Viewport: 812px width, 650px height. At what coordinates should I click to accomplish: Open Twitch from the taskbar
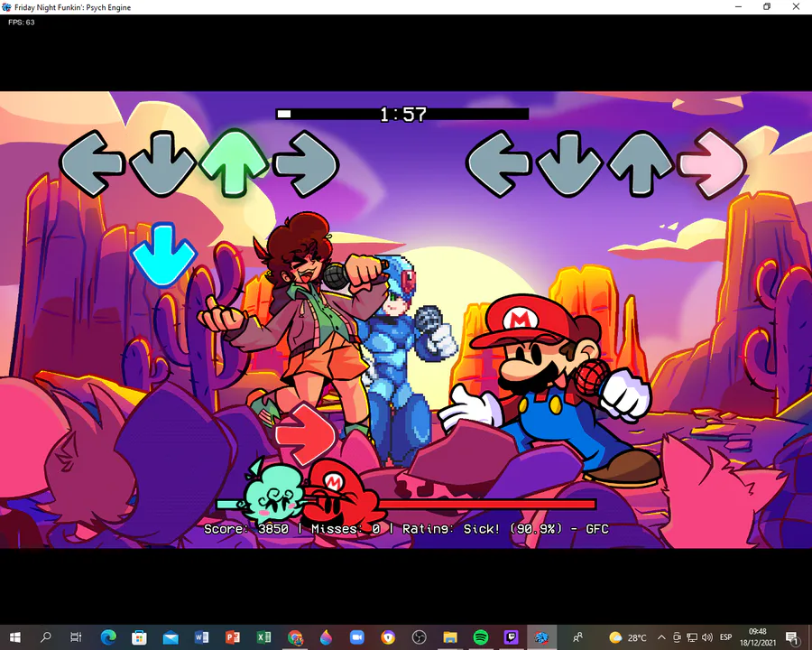point(512,637)
